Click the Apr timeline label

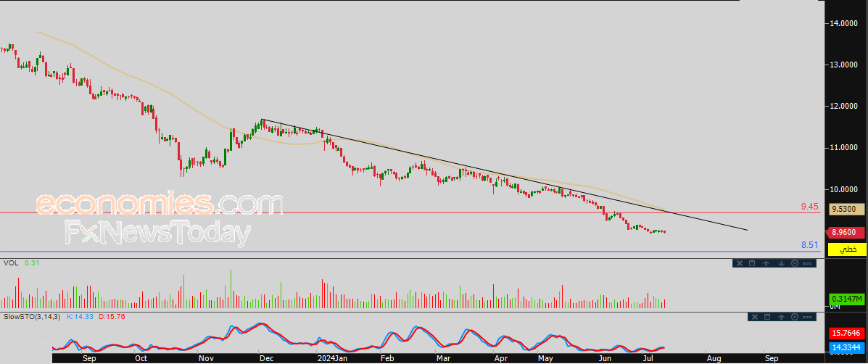(x=501, y=358)
